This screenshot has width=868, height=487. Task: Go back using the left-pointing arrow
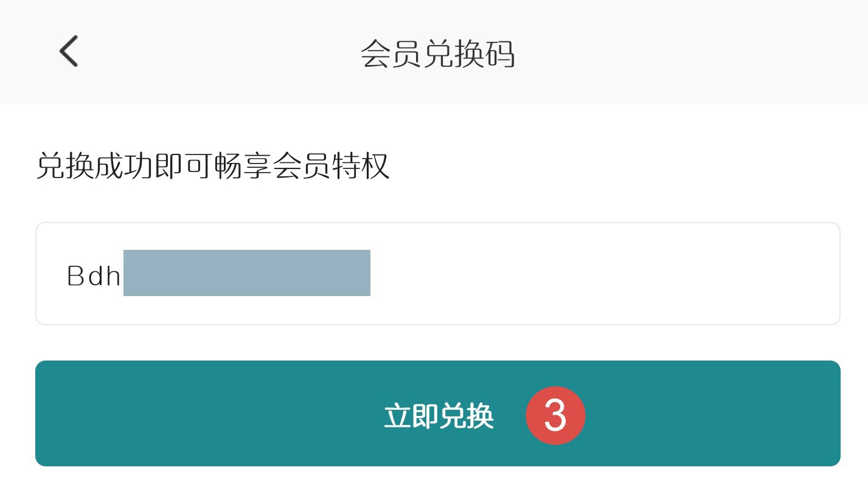click(69, 51)
